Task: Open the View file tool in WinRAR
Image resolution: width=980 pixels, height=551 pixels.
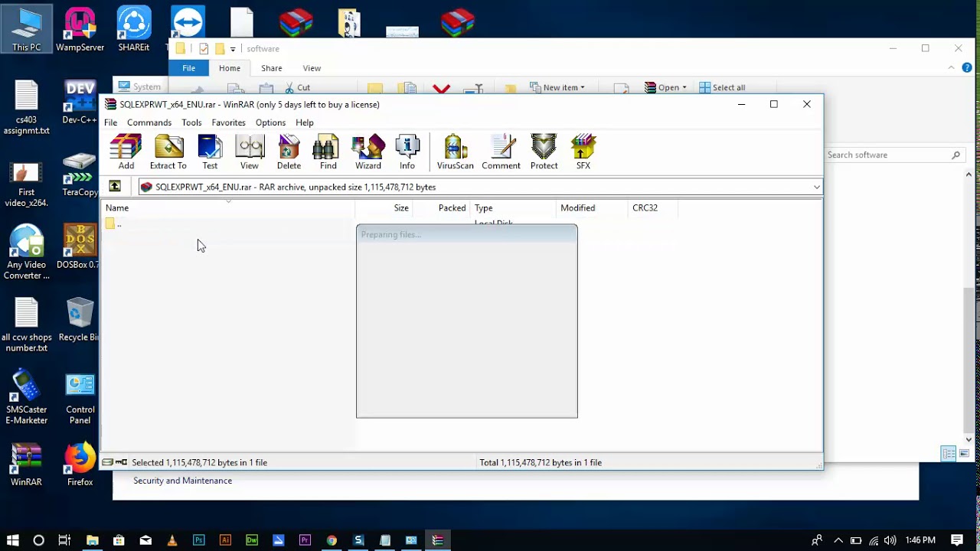Action: 250,152
